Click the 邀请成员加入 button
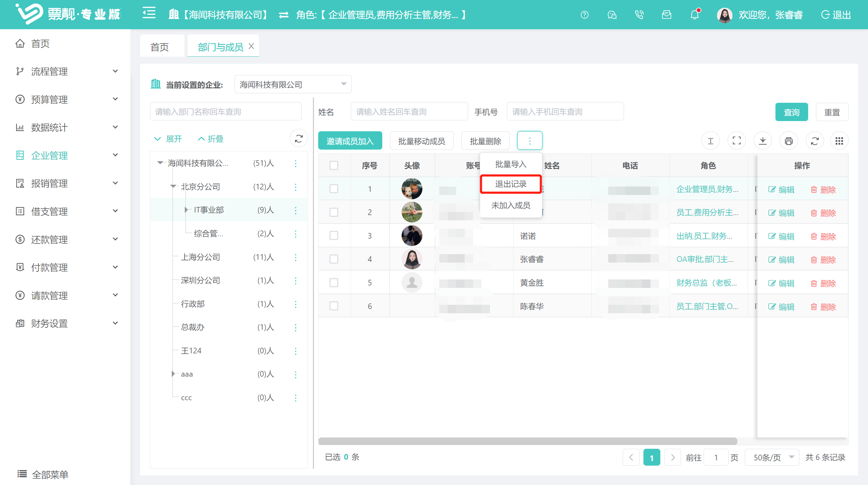Image resolution: width=868 pixels, height=485 pixels. [x=350, y=141]
